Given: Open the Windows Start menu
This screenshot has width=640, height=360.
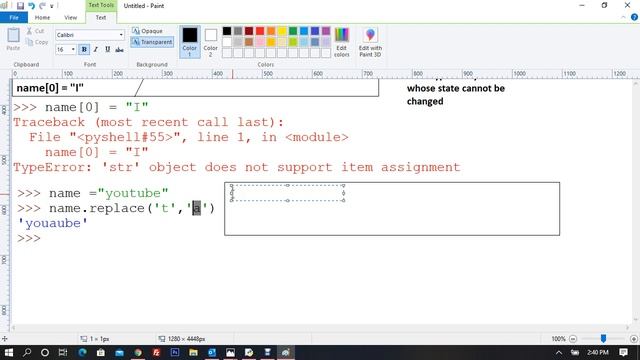Looking at the screenshot, I should [9, 353].
